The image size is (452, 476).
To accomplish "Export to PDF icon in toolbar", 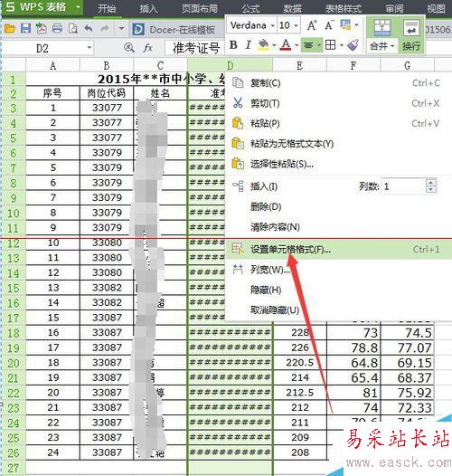I will [x=42, y=29].
